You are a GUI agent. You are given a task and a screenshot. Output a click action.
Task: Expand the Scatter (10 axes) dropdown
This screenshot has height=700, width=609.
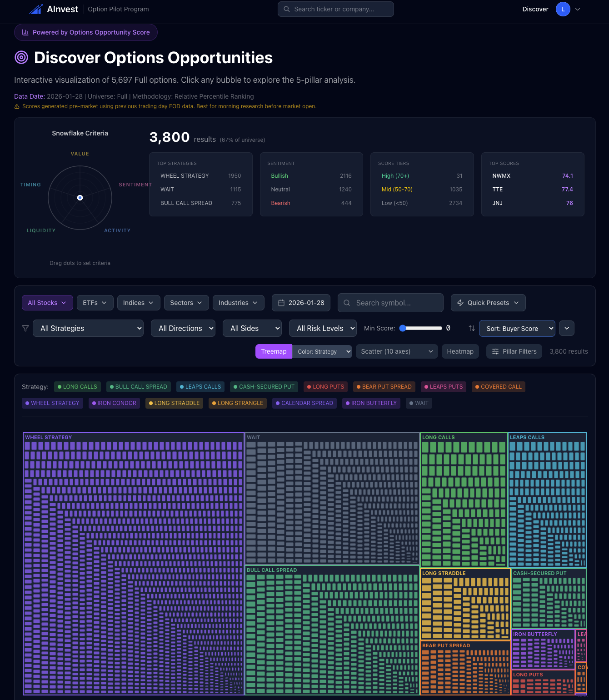[396, 351]
